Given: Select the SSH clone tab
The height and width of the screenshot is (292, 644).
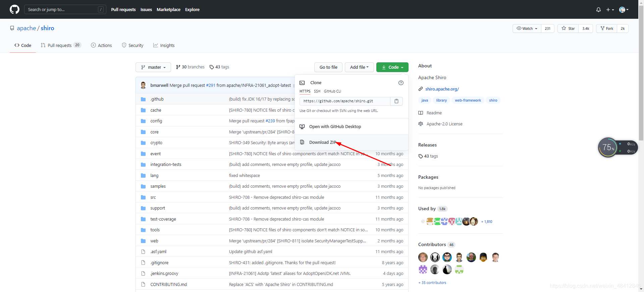Looking at the screenshot, I should [317, 91].
